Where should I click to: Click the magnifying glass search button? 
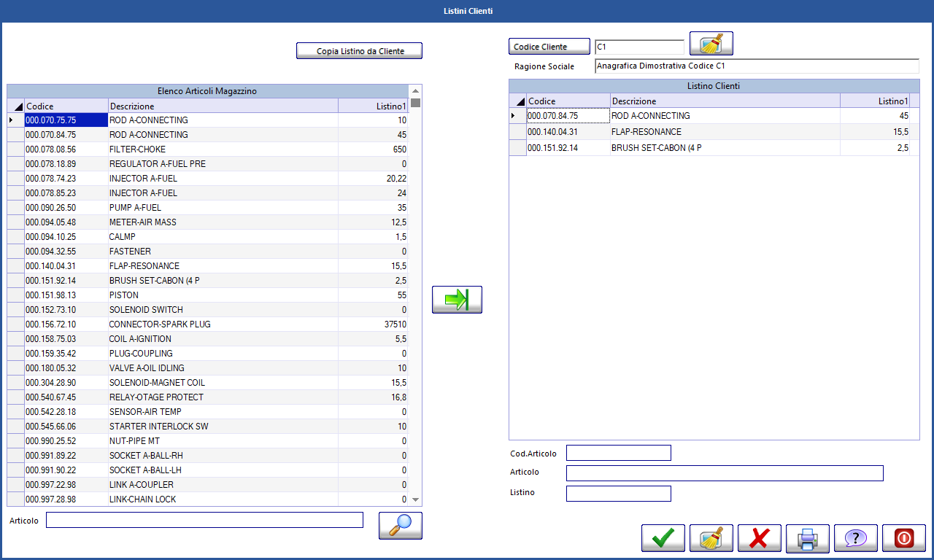(x=400, y=525)
